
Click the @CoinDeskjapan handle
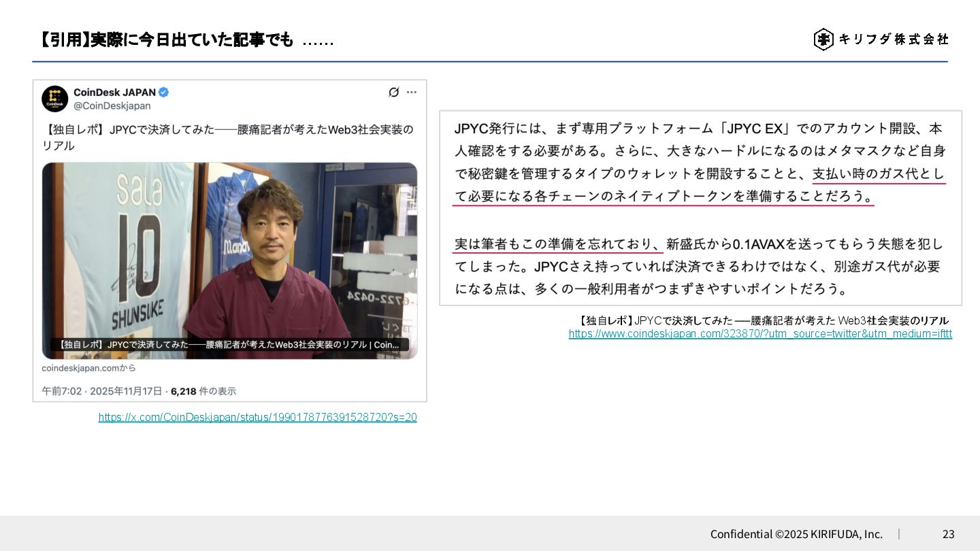pos(112,106)
